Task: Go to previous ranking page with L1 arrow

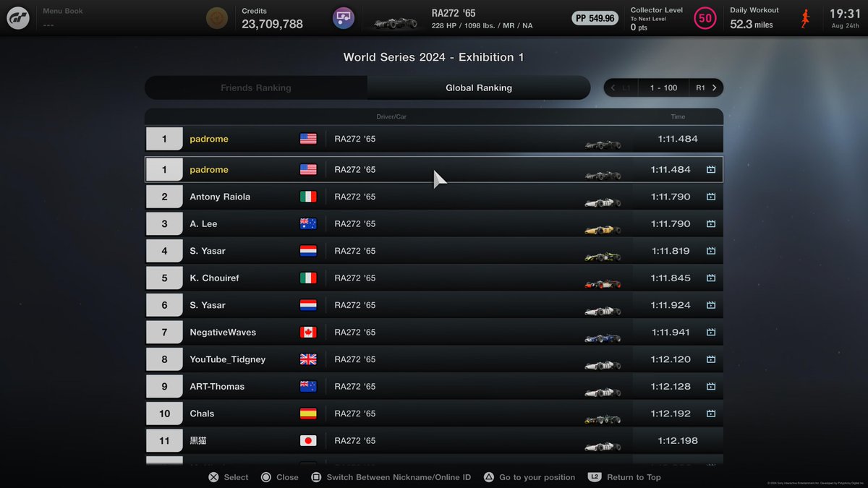Action: coord(621,87)
